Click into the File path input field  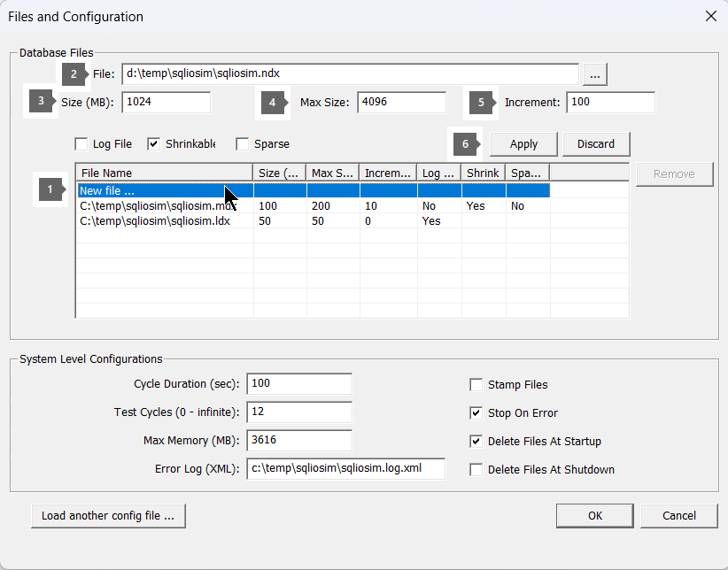pos(350,73)
